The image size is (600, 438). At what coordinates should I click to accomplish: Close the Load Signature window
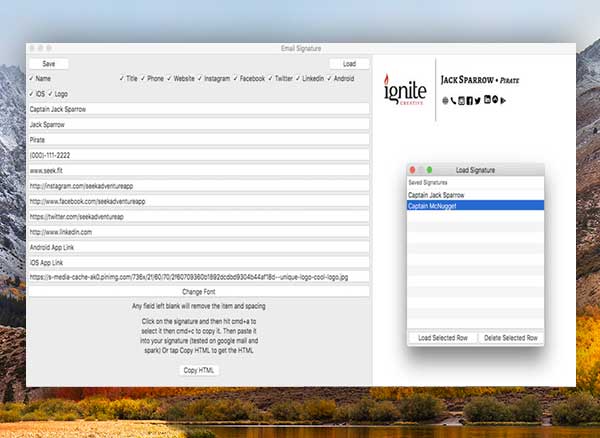point(412,170)
